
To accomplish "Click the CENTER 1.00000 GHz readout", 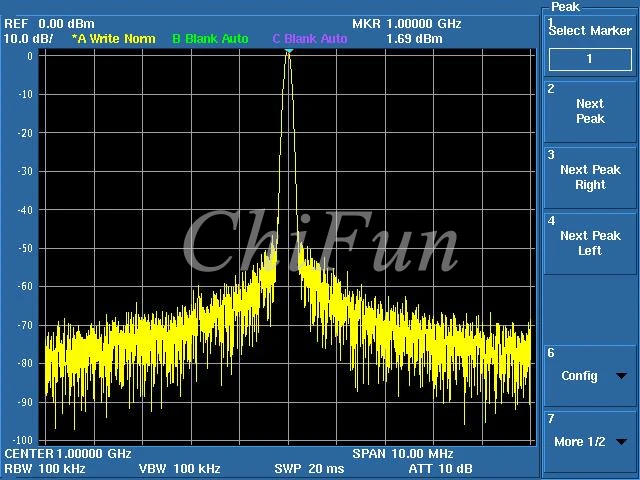I will [x=68, y=453].
